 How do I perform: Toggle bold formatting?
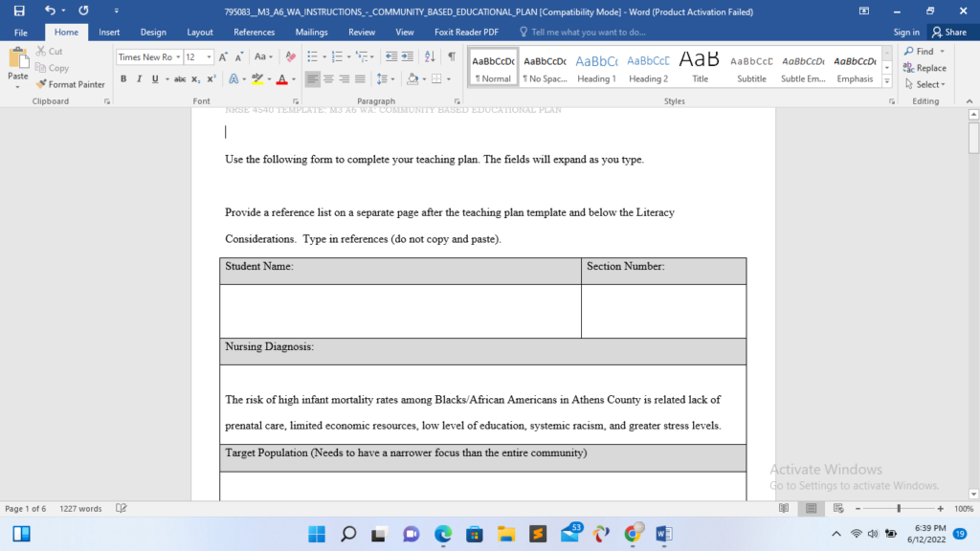click(123, 79)
